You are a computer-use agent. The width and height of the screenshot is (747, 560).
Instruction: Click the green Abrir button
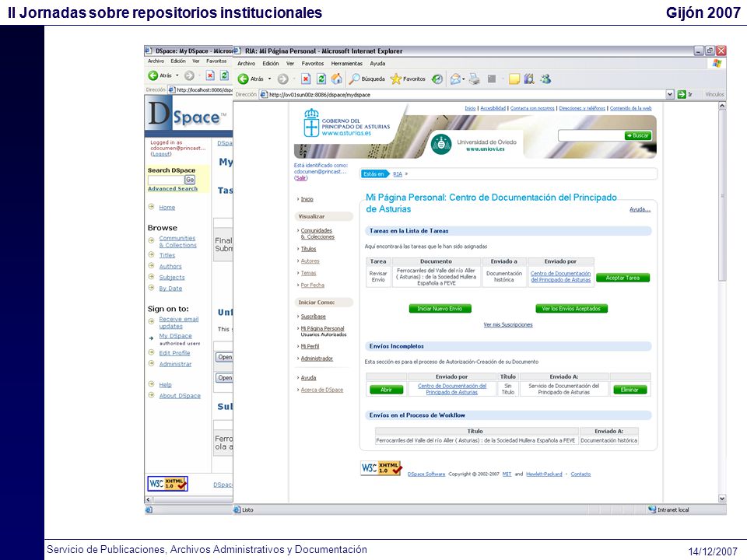(387, 390)
